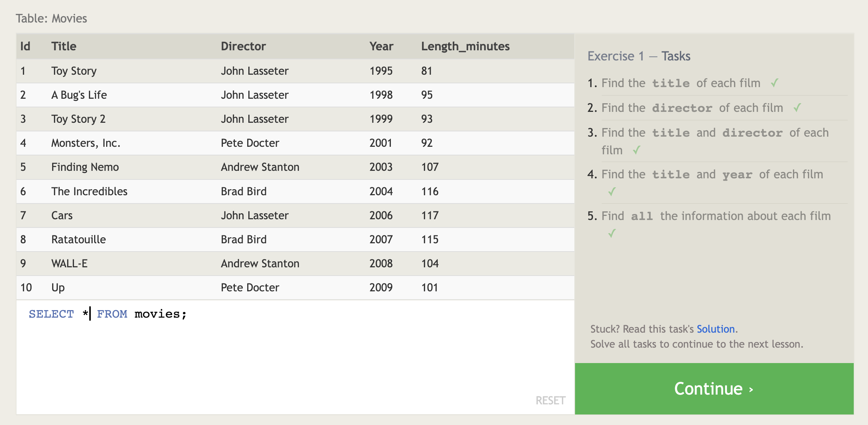Click the SELECT keyword in query
Image resolution: width=868 pixels, height=425 pixels.
(51, 314)
